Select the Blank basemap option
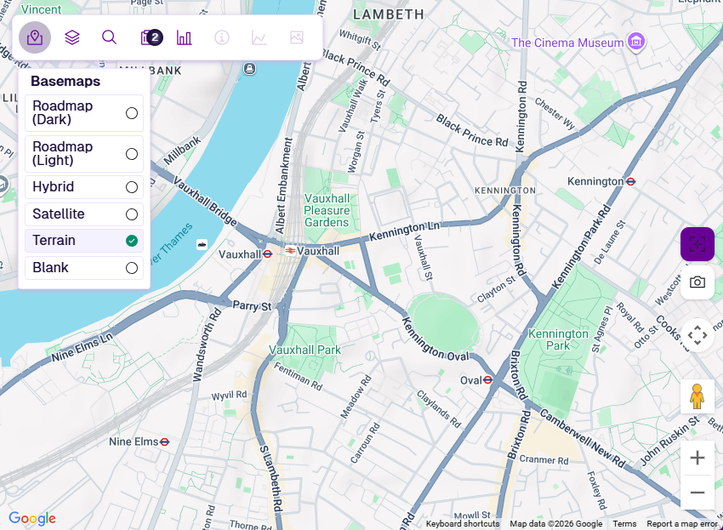This screenshot has width=723, height=530. click(x=84, y=268)
